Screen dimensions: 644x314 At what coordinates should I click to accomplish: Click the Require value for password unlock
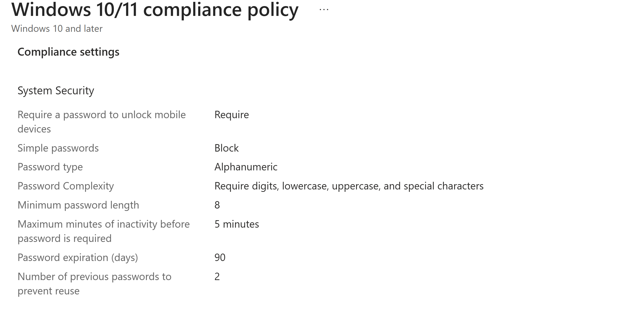coord(232,115)
